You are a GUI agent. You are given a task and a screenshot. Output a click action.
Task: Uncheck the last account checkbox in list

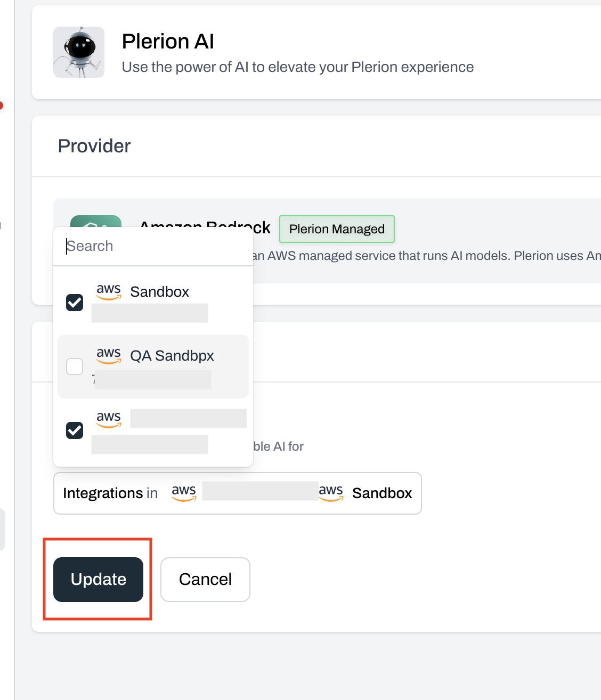pos(75,430)
